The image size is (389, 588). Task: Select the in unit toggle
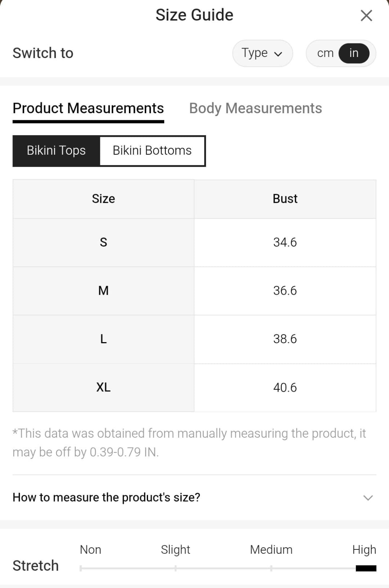[x=354, y=53]
